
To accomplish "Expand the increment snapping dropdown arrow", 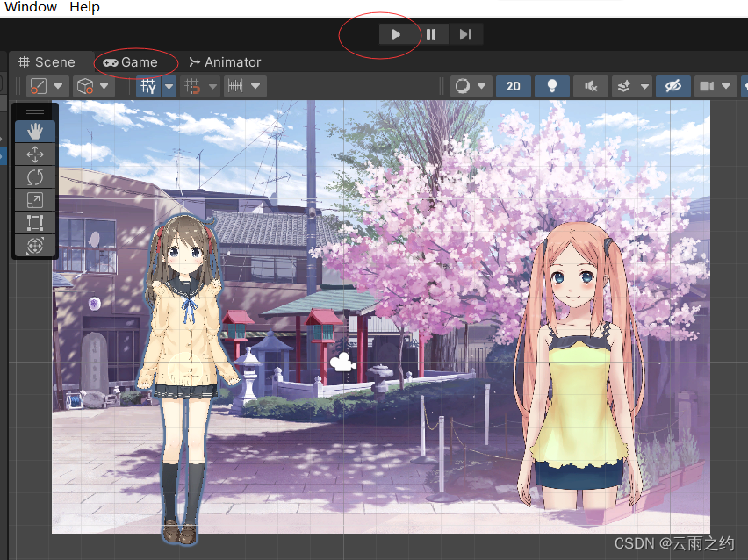I will (255, 86).
